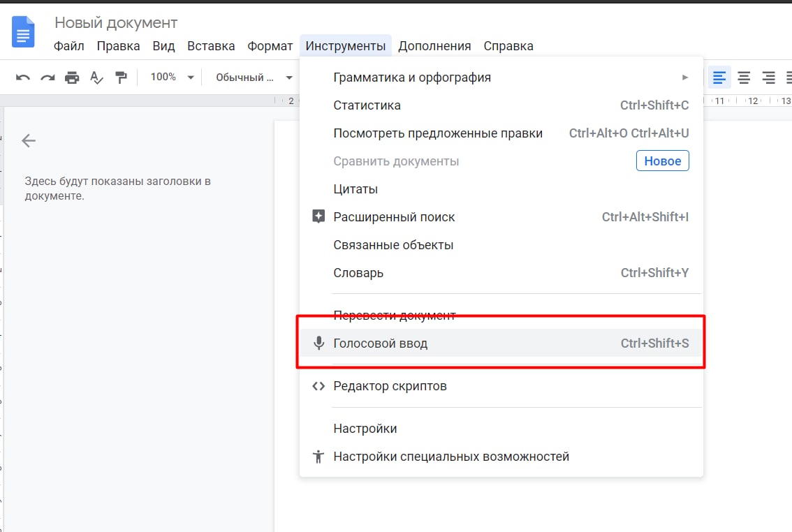Open the Файл menu
792x532 pixels.
point(68,46)
